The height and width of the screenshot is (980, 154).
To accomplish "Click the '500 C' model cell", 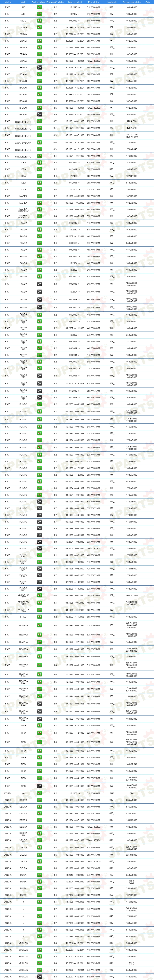I will (x=23, y=20).
